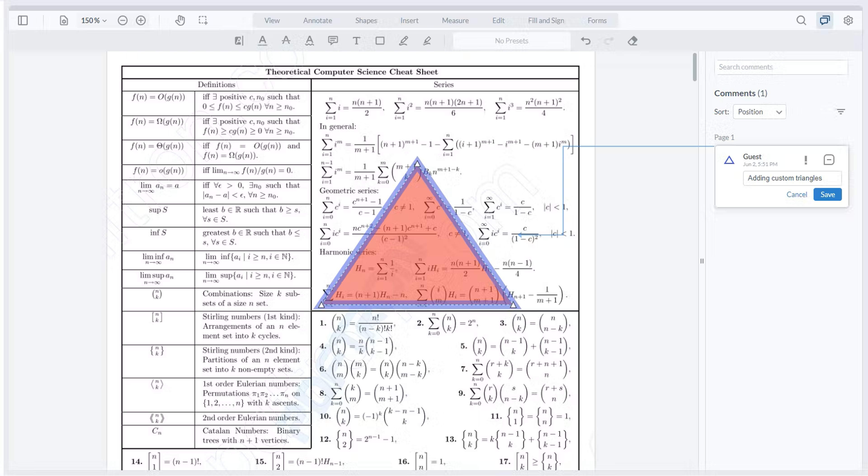The width and height of the screenshot is (868, 476).
Task: Click the zoom in plus icon
Action: click(141, 21)
